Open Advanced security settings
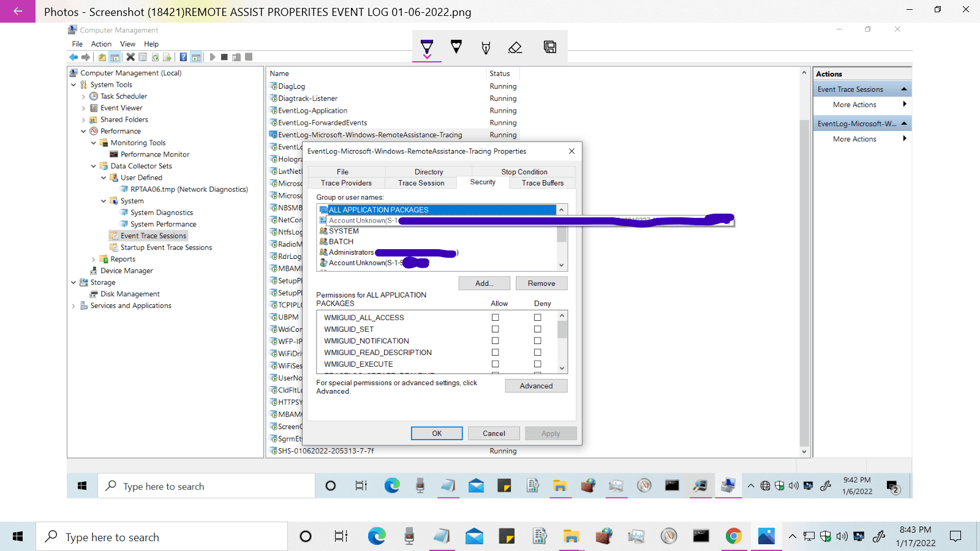This screenshot has height=551, width=980. click(536, 386)
